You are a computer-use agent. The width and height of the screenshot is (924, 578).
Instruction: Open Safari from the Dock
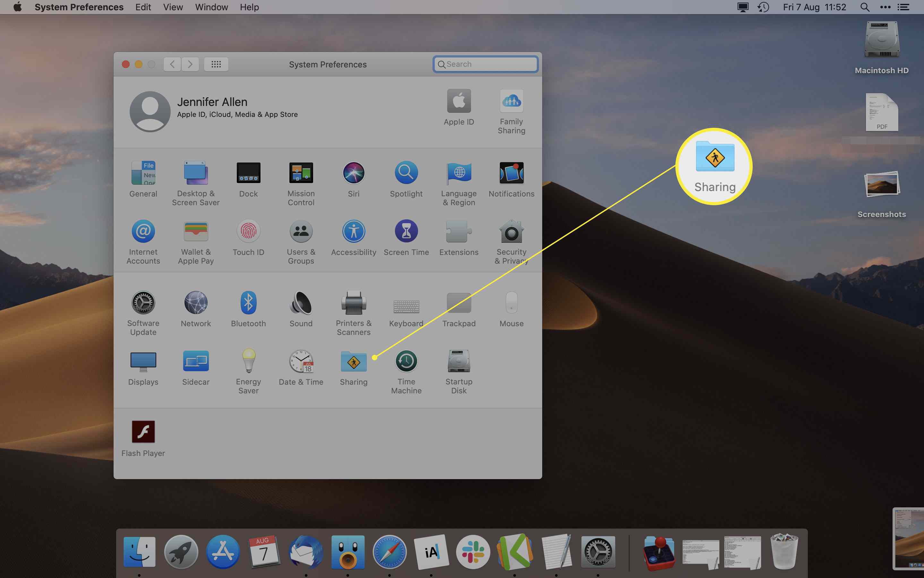coord(389,552)
